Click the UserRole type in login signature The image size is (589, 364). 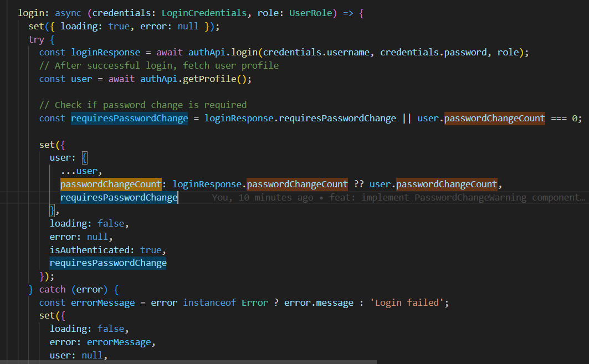(x=311, y=13)
